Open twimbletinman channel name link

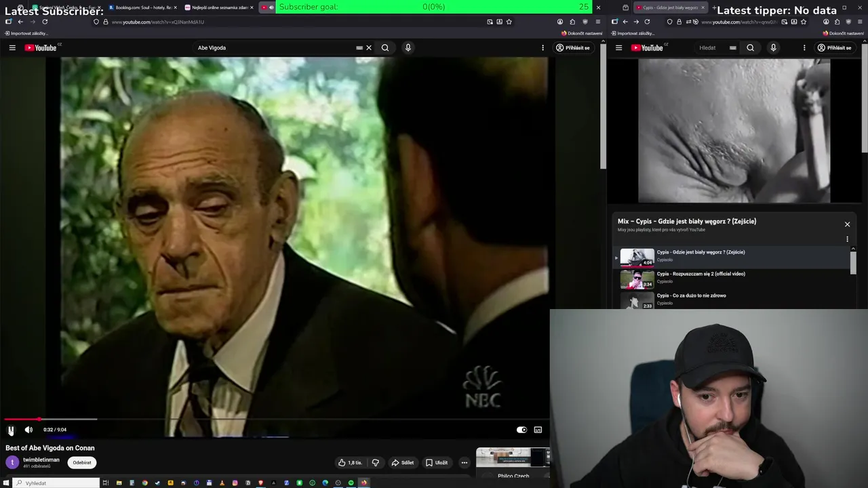coord(41,460)
